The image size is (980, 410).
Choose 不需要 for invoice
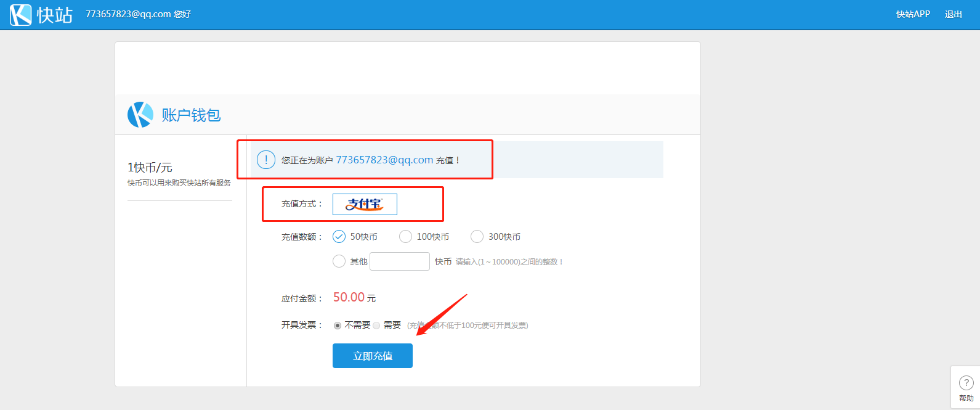338,326
